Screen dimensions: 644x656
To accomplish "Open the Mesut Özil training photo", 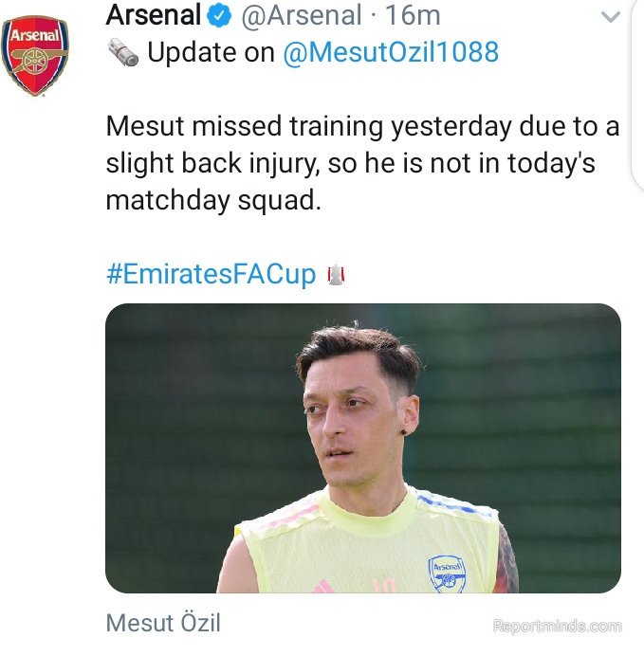I will [x=363, y=448].
